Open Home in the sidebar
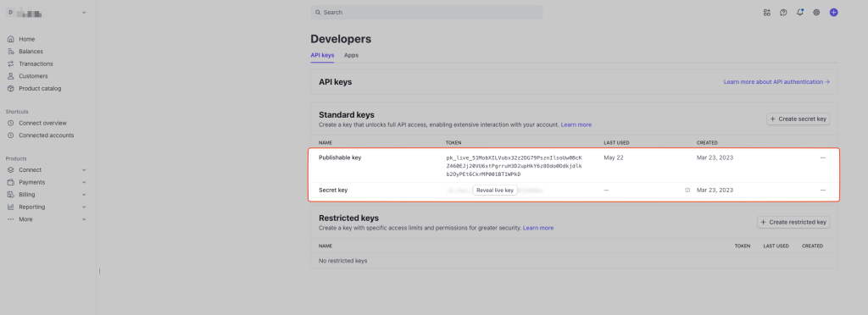Viewport: 868px width, 315px height. (x=26, y=39)
